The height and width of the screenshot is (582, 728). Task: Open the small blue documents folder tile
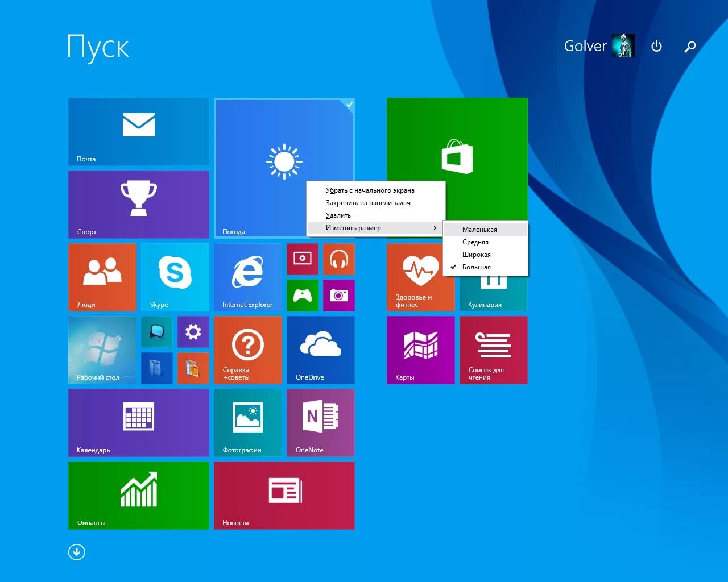(x=157, y=368)
